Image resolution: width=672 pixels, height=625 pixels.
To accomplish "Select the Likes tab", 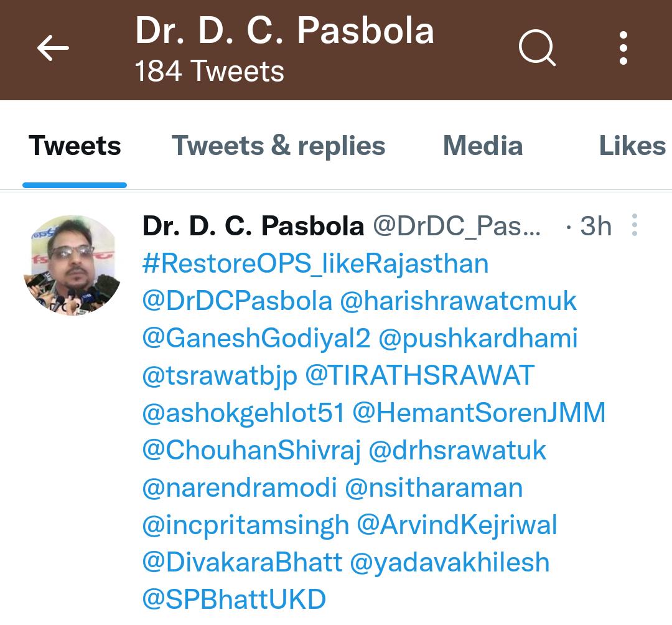I will coord(633,146).
